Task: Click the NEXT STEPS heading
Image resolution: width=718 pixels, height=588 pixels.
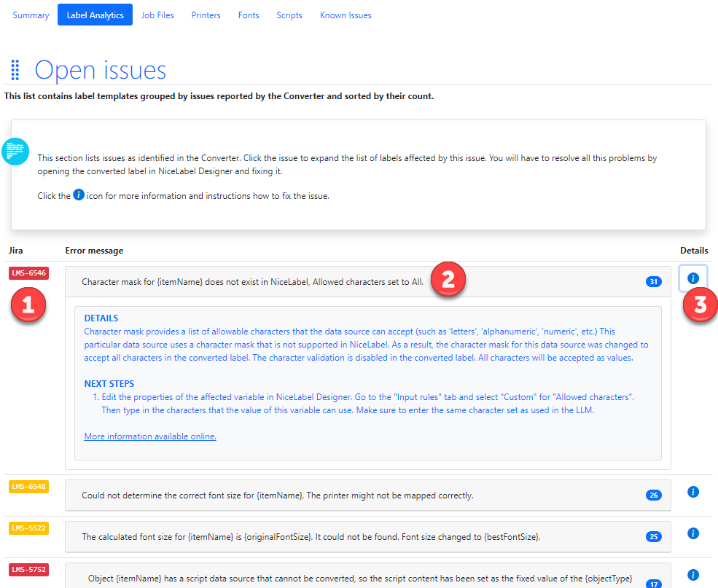Action: [x=109, y=384]
